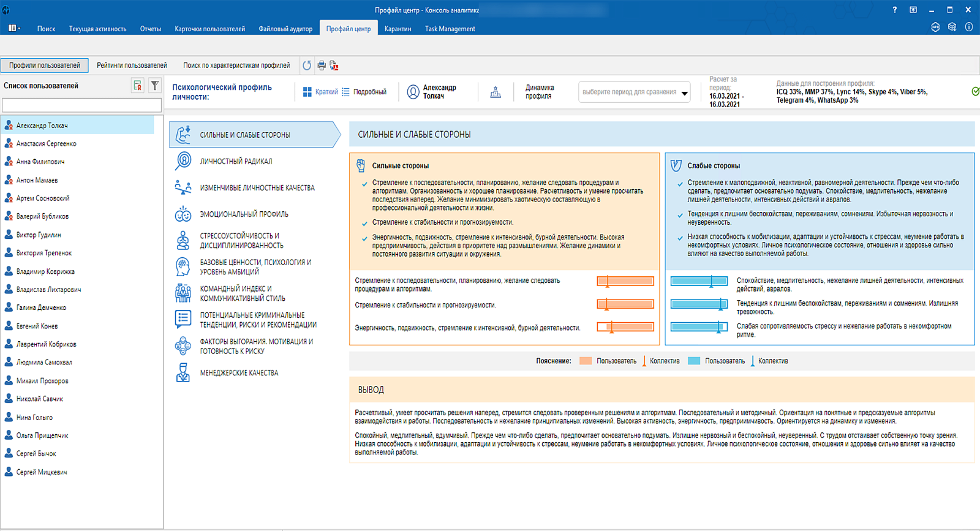Open the Отчеты tab

[x=151, y=29]
